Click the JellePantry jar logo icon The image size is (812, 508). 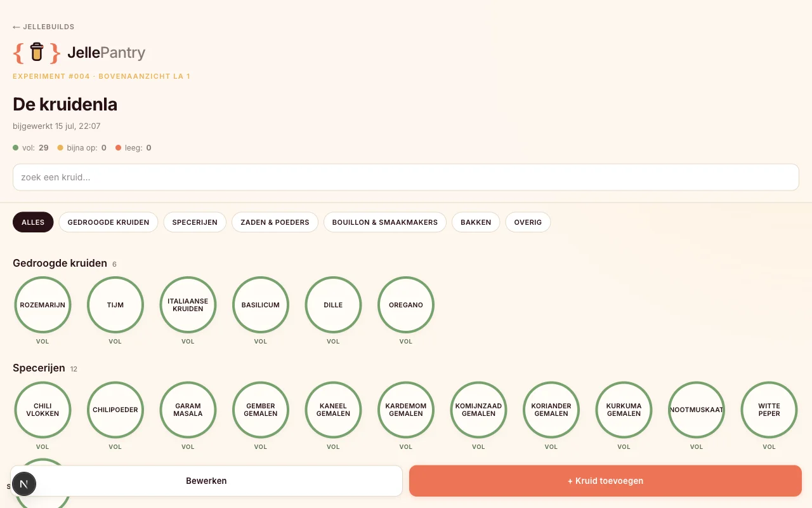coord(37,53)
